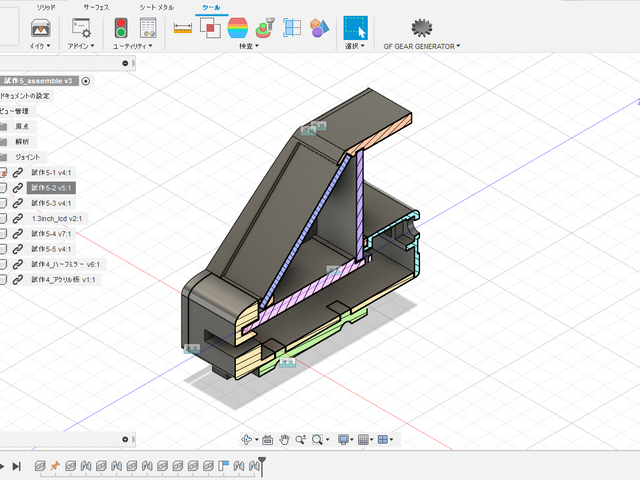Click the link icon beside 試作5-3 v4:1

pos(18,203)
